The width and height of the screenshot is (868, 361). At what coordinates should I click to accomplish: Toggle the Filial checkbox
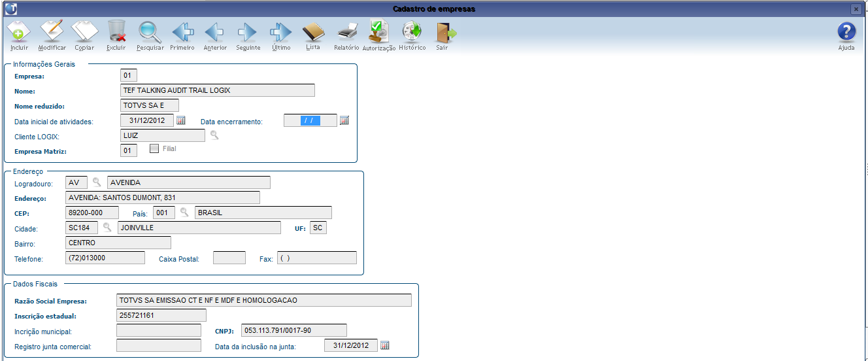pos(154,148)
